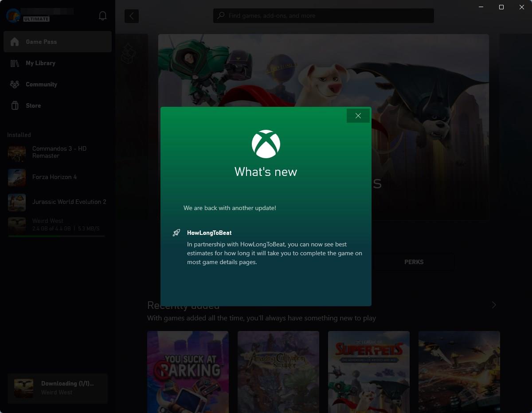The image size is (532, 413).
Task: Click the HowLongToBeat heading
Action: [x=209, y=233]
